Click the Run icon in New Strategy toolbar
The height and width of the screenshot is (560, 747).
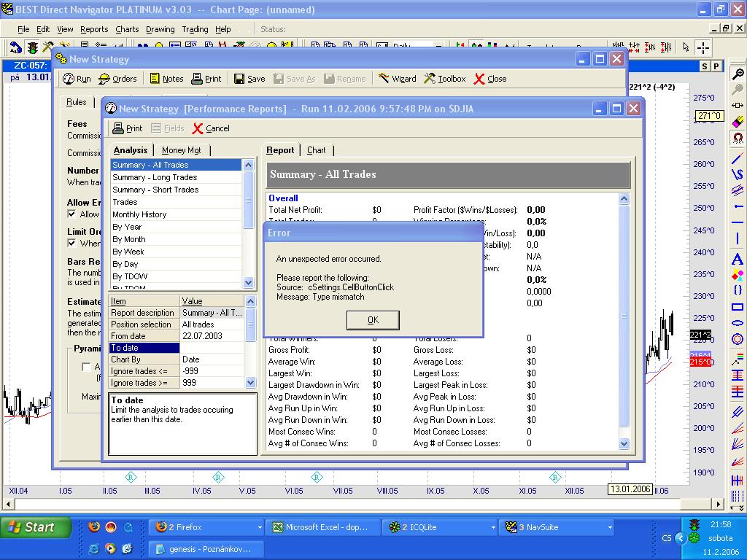(77, 79)
